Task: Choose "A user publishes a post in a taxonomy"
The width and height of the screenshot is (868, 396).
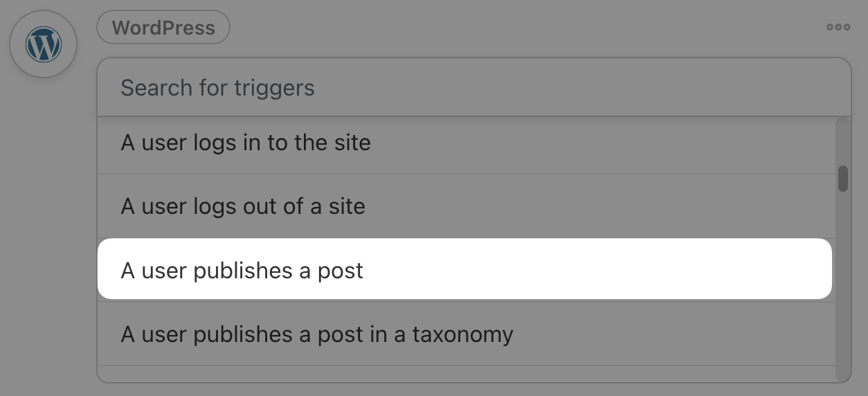Action: [466, 334]
